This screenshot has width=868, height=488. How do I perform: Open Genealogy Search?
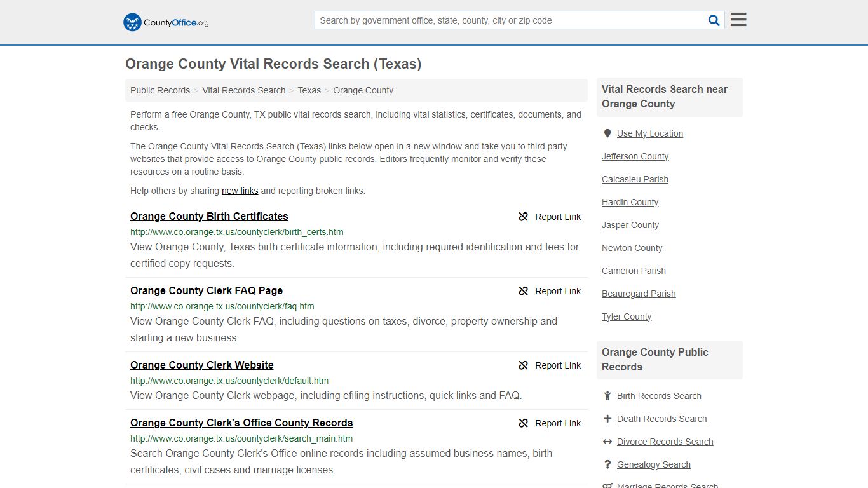[654, 464]
